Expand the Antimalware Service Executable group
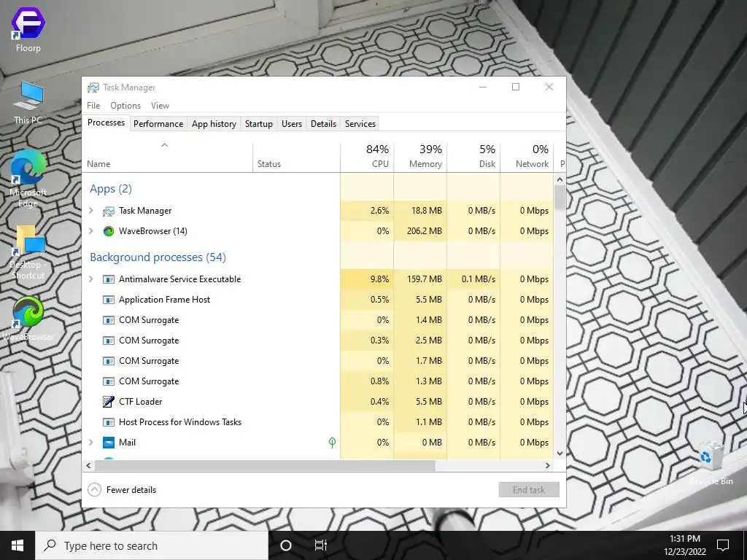This screenshot has width=747, height=560. click(x=91, y=279)
